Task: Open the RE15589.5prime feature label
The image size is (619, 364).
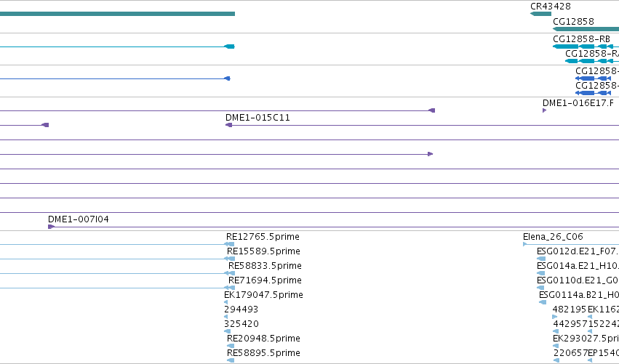Action: tap(263, 251)
